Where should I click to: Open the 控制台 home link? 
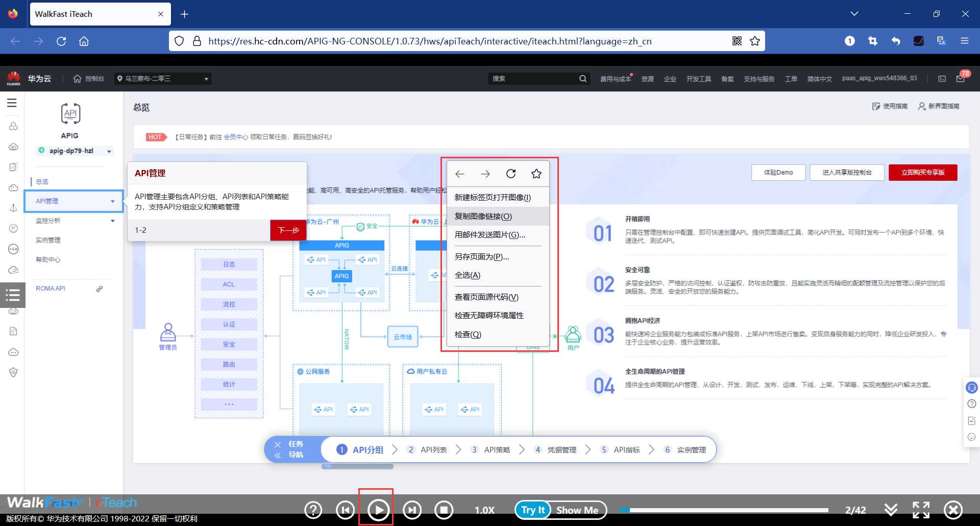pos(89,79)
